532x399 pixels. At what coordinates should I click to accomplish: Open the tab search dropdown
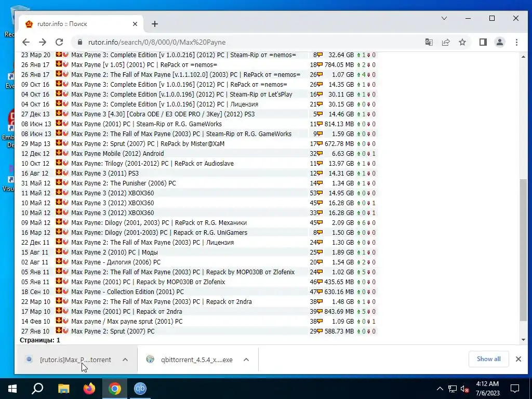(x=444, y=18)
